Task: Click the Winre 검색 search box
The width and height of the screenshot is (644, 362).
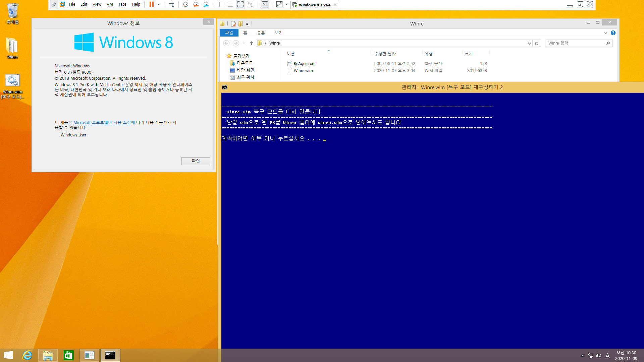Action: pos(579,43)
